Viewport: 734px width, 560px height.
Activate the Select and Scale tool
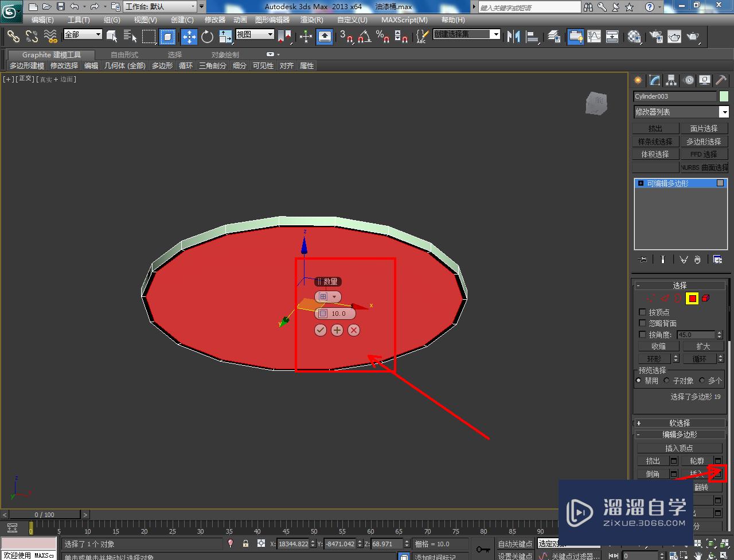[x=225, y=36]
